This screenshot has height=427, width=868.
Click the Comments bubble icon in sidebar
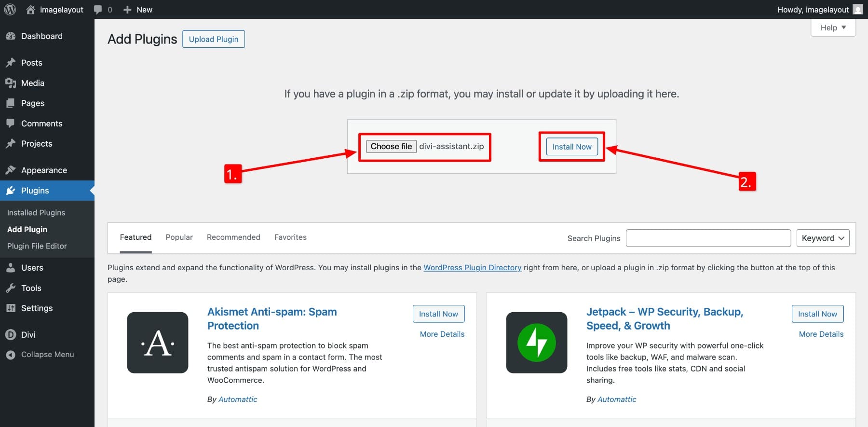11,123
